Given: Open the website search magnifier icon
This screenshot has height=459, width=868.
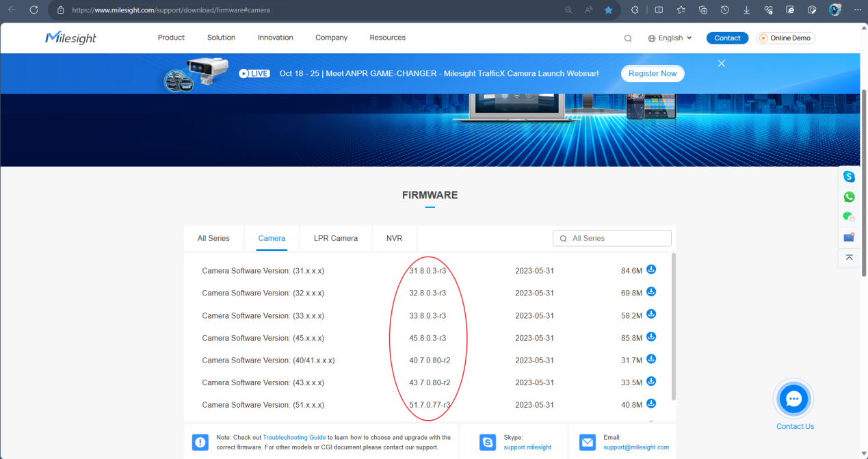Looking at the screenshot, I should tap(628, 38).
